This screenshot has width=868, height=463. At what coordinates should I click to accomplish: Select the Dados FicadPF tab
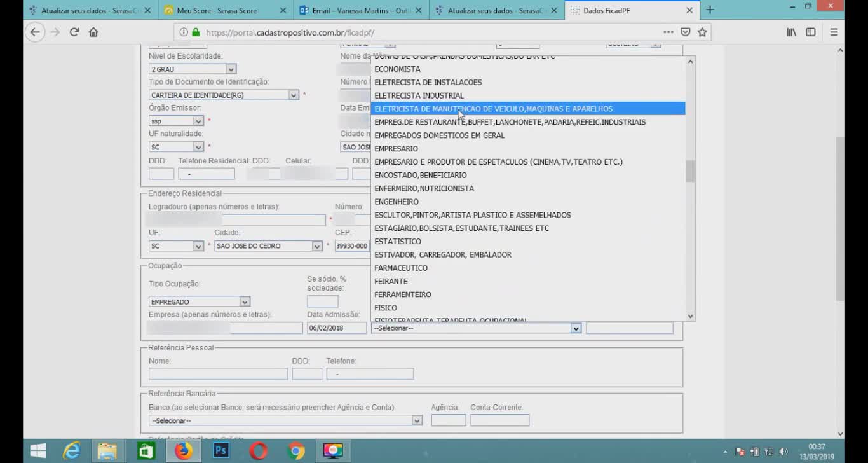[631, 10]
